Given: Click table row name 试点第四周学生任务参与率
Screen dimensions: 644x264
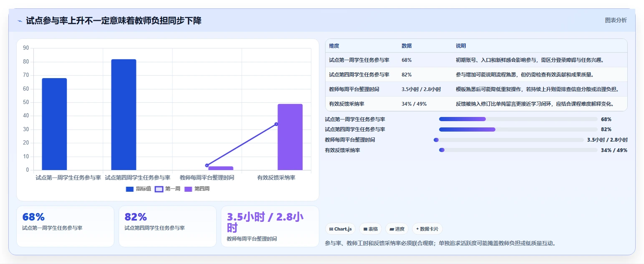Looking at the screenshot, I should [359, 75].
